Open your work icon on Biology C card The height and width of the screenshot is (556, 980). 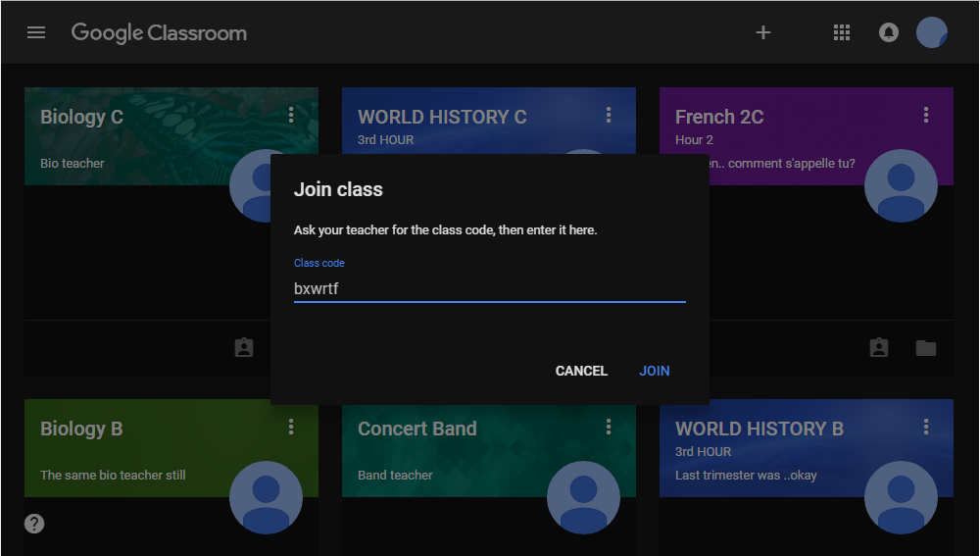click(244, 348)
